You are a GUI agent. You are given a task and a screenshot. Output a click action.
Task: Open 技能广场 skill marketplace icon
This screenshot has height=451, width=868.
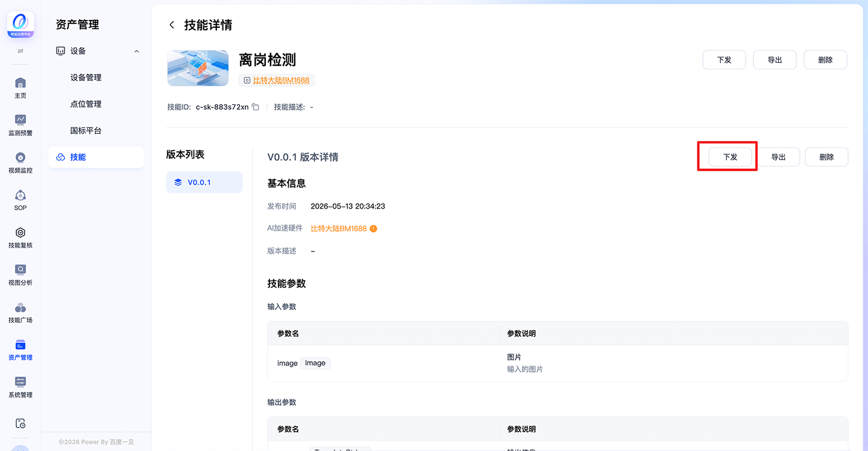pos(20,307)
